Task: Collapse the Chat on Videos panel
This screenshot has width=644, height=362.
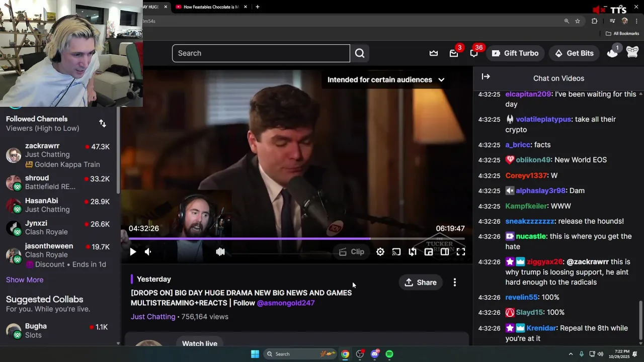Action: 486,77
